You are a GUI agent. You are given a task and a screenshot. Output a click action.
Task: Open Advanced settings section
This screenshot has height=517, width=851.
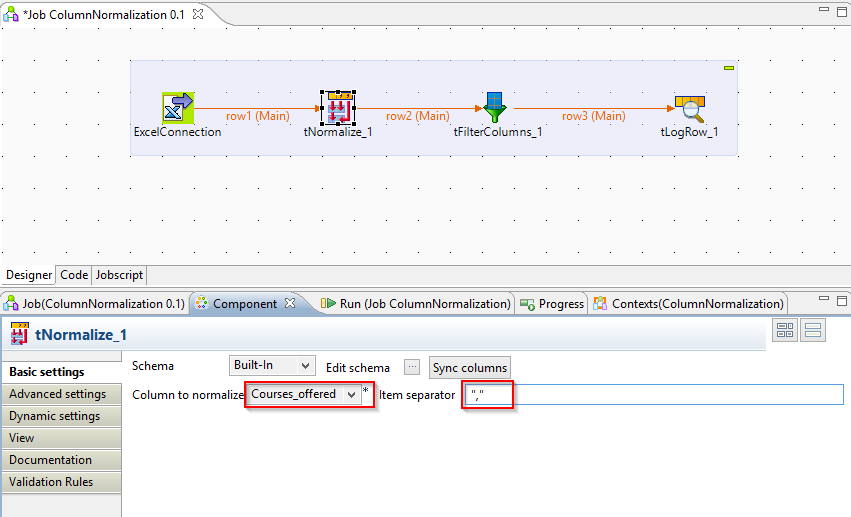(61, 394)
